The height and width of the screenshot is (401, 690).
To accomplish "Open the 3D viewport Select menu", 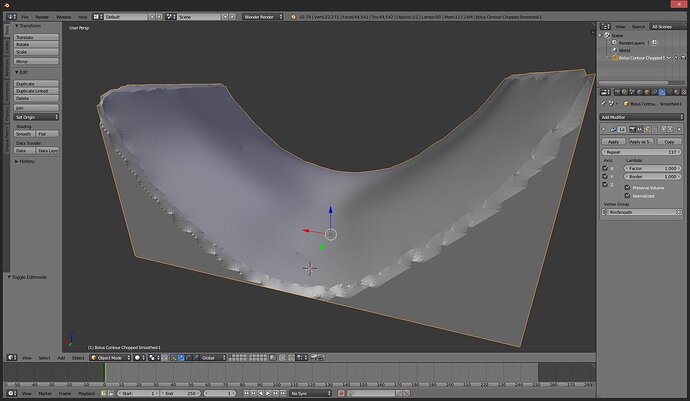I will 44,357.
